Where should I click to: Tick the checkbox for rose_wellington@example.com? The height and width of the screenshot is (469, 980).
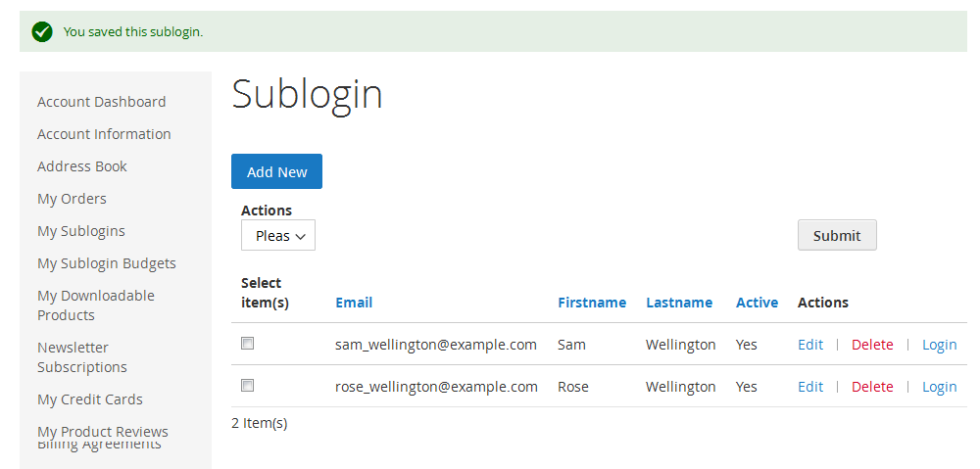click(248, 386)
